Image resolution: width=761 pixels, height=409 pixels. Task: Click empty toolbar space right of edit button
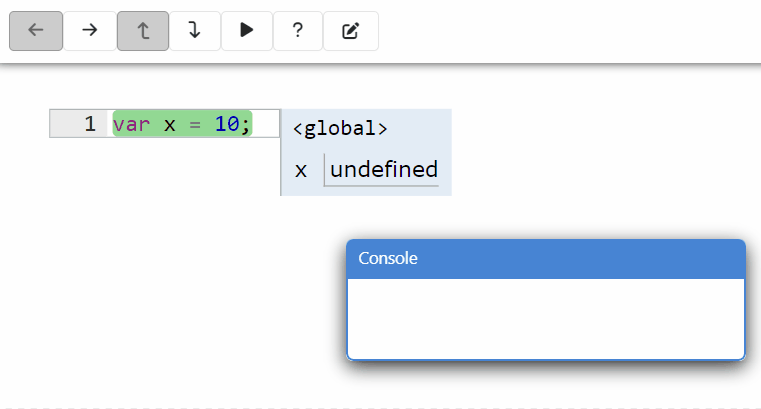(560, 30)
